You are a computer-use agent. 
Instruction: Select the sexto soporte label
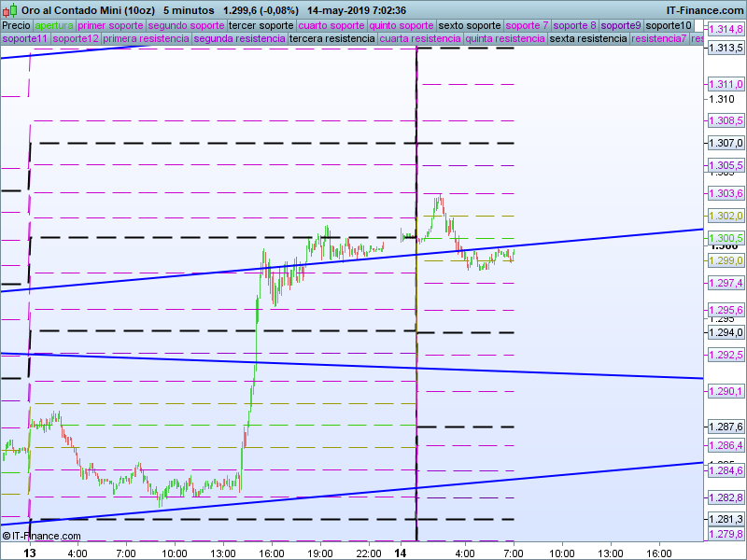tap(470, 25)
